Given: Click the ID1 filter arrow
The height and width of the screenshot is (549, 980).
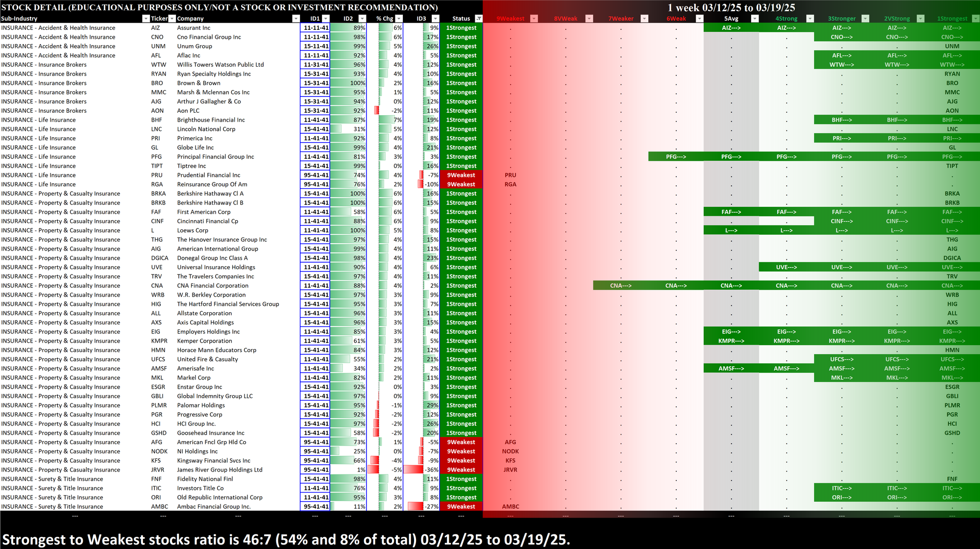Looking at the screenshot, I should pyautogui.click(x=325, y=19).
